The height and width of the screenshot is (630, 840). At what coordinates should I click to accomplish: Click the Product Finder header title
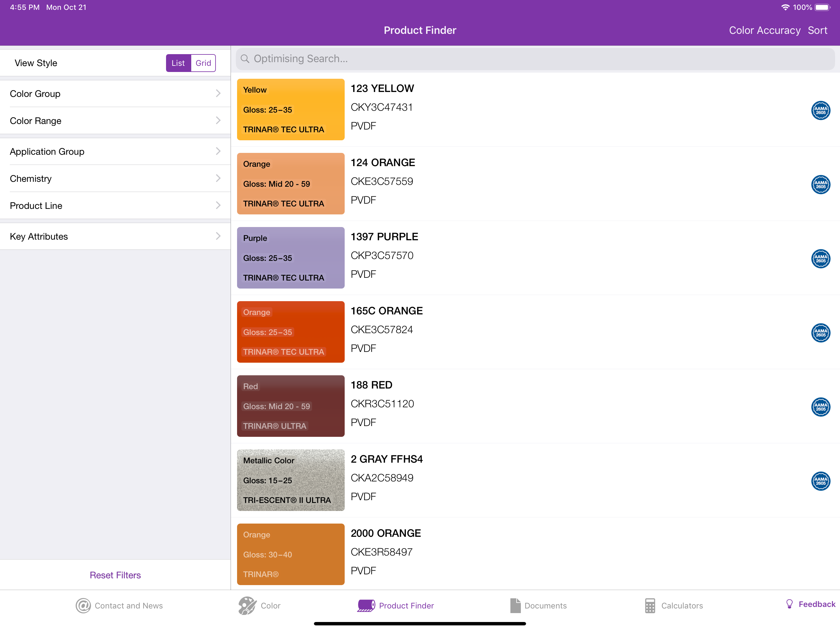tap(420, 30)
